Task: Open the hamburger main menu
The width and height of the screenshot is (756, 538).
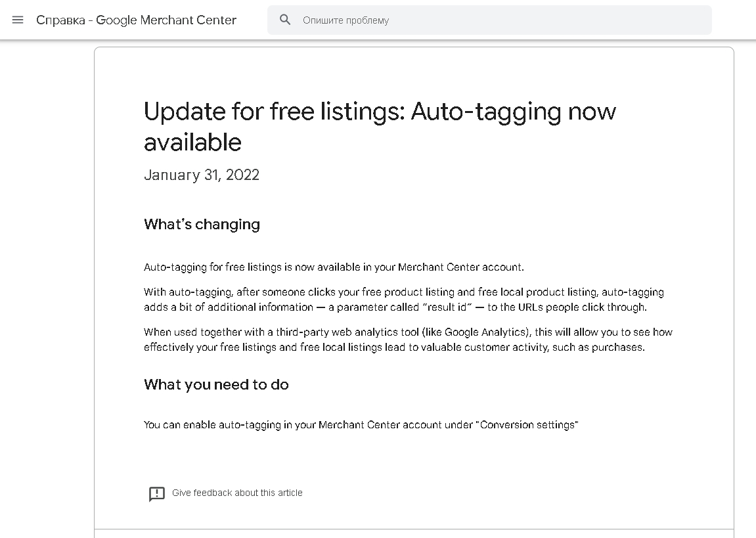Action: tap(18, 20)
